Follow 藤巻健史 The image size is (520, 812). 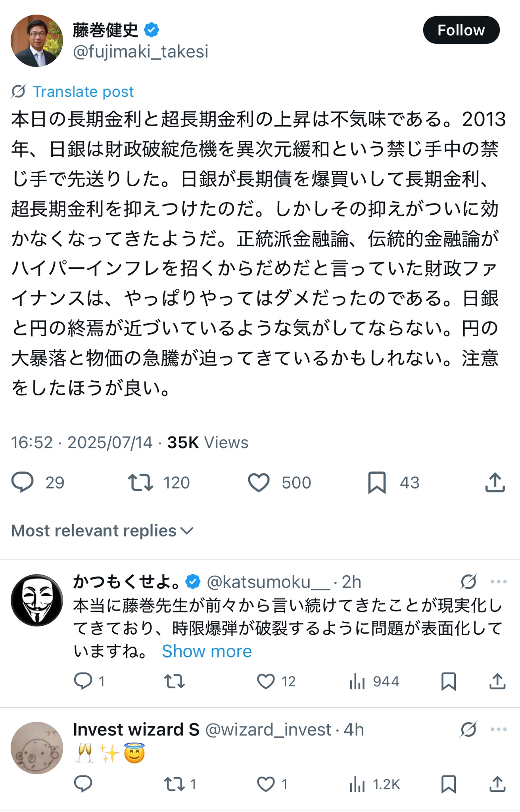pyautogui.click(x=461, y=30)
